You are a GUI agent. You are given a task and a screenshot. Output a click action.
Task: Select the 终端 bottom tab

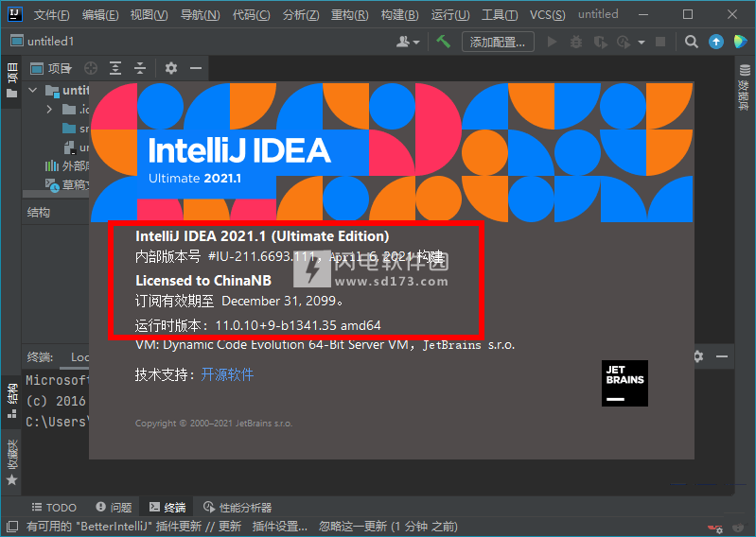point(167,508)
